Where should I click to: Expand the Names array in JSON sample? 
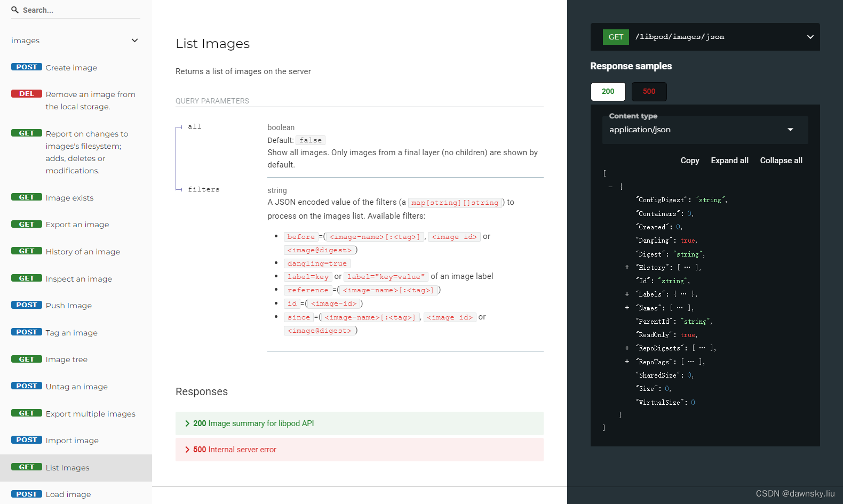pos(627,308)
